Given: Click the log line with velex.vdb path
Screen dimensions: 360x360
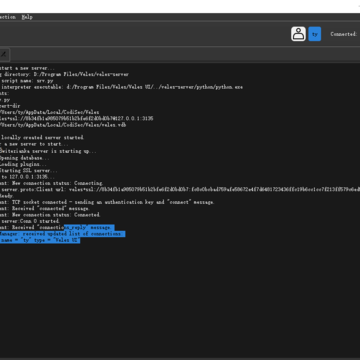Looking at the screenshot, I should (x=63, y=125).
